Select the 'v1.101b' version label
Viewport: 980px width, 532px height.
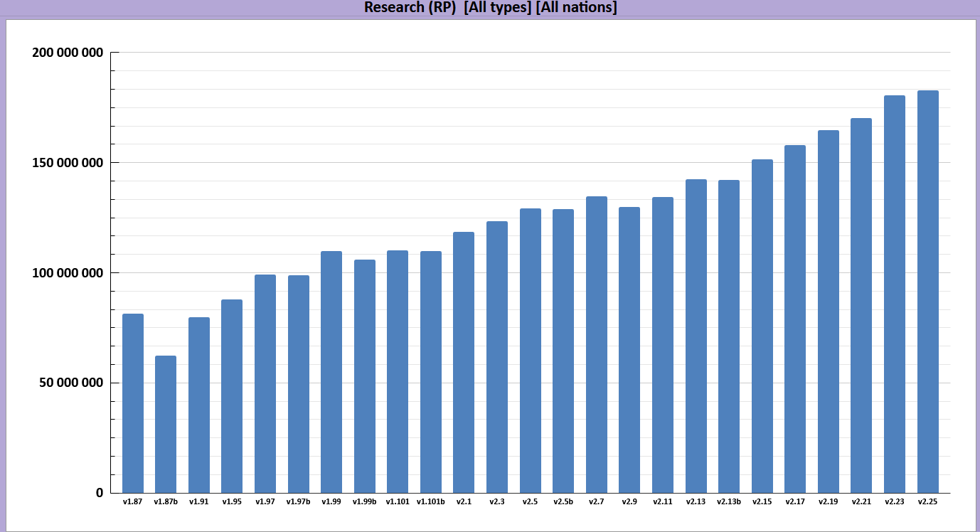point(431,502)
